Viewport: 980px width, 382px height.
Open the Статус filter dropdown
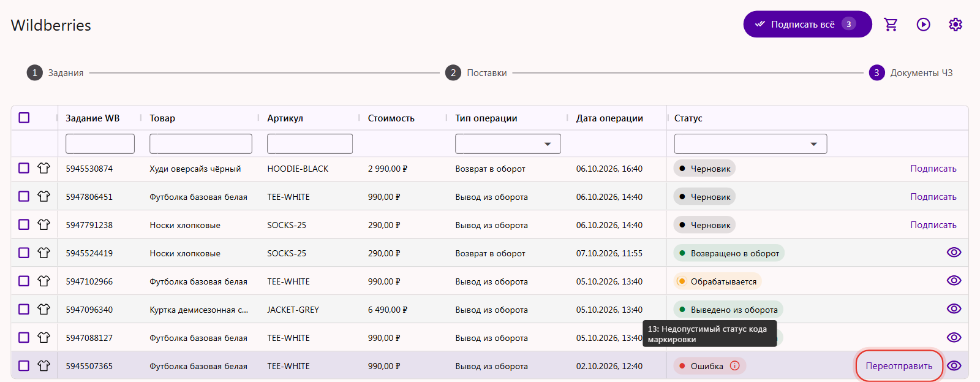[750, 143]
